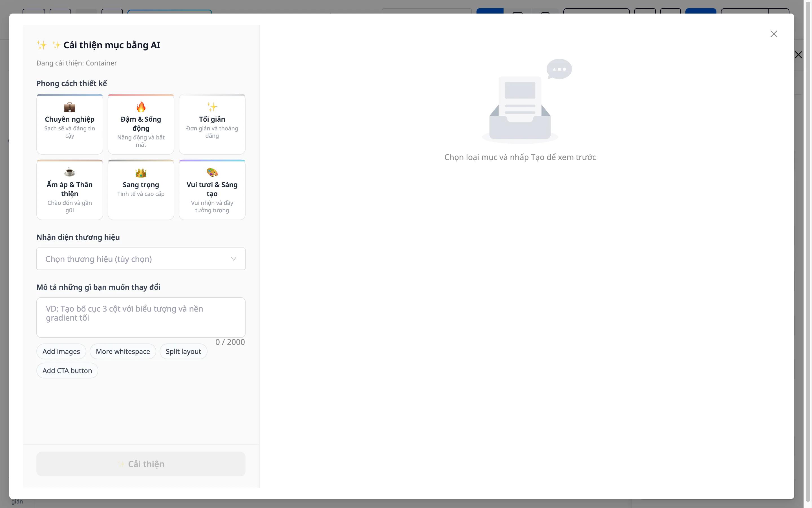Select the Chuyên nghiệp design style card
Screen dimensions: 812x508
(x=69, y=124)
